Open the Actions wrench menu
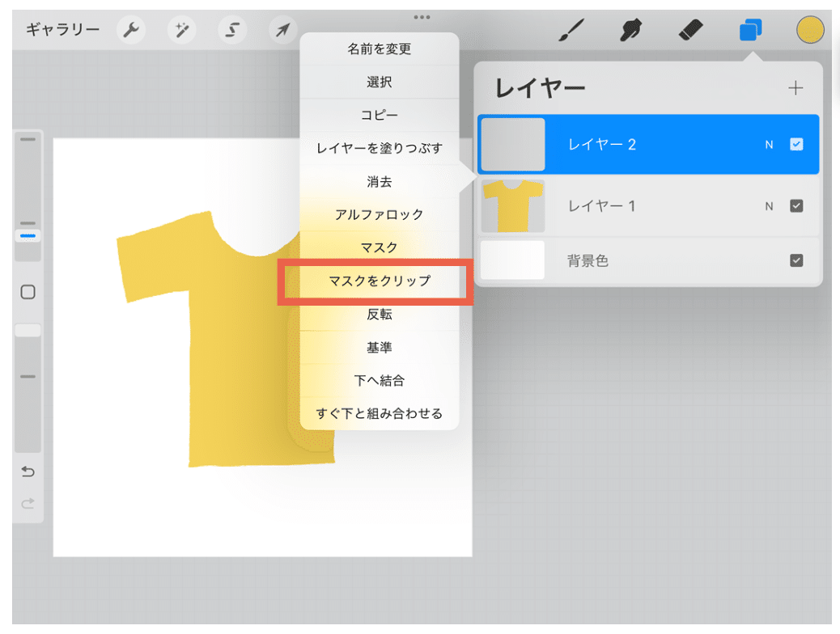The width and height of the screenshot is (840, 634). click(131, 30)
